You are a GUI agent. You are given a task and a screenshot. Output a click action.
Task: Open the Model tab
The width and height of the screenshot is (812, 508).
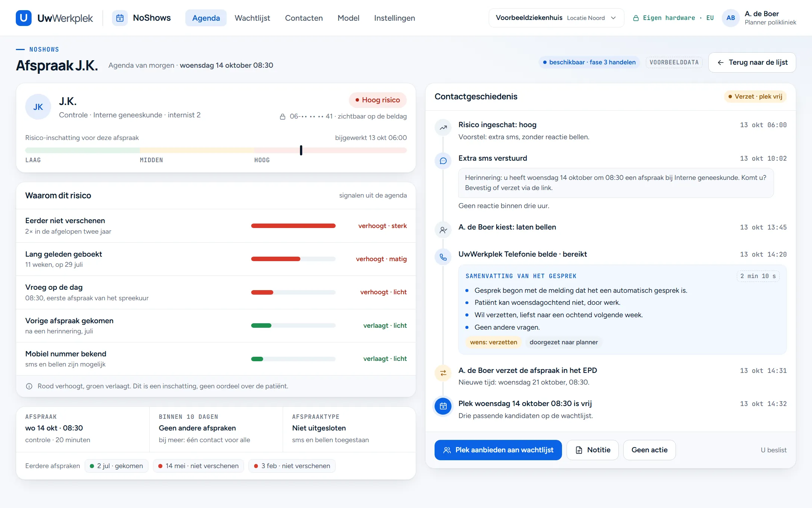348,18
